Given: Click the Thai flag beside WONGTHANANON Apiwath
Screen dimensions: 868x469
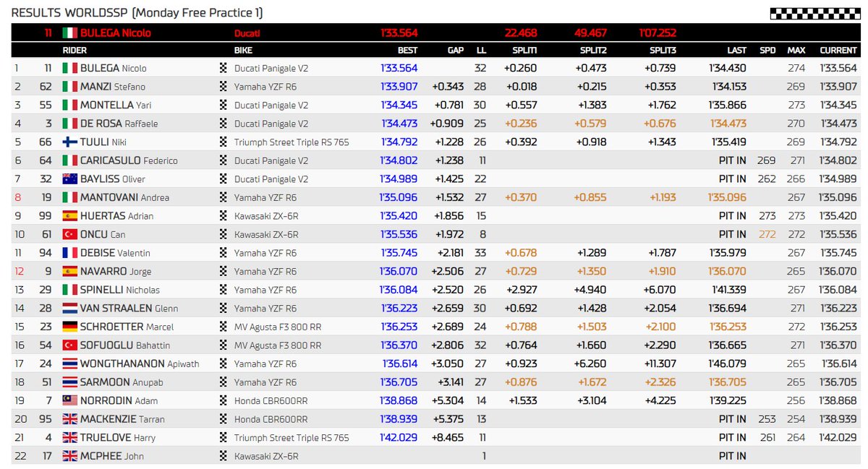Looking at the screenshot, I should pyautogui.click(x=69, y=363).
